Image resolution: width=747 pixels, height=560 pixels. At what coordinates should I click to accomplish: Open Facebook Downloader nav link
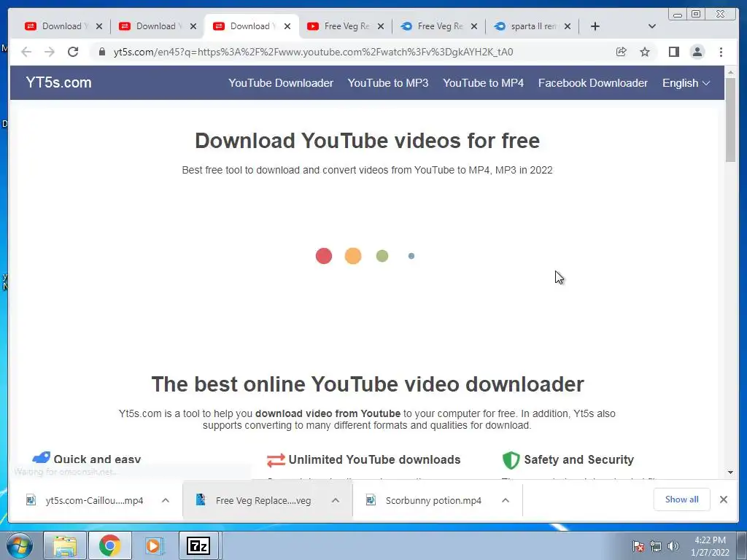[592, 83]
